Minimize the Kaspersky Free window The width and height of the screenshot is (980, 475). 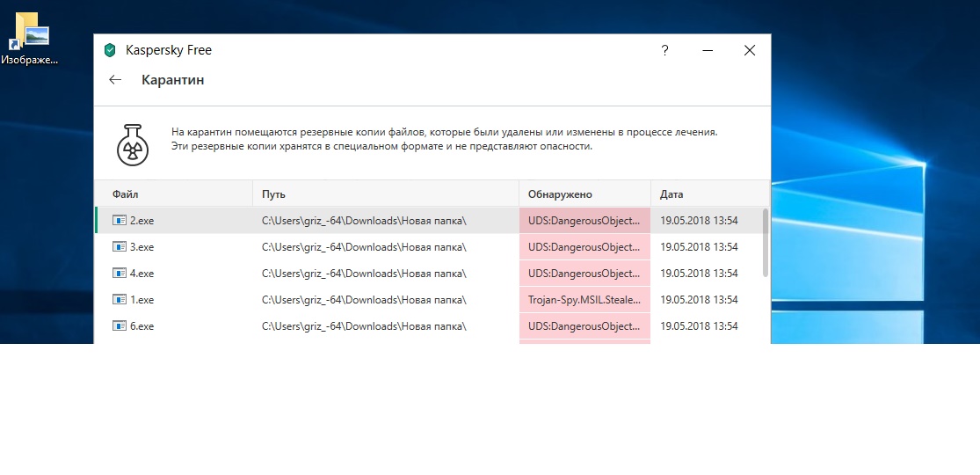point(708,51)
